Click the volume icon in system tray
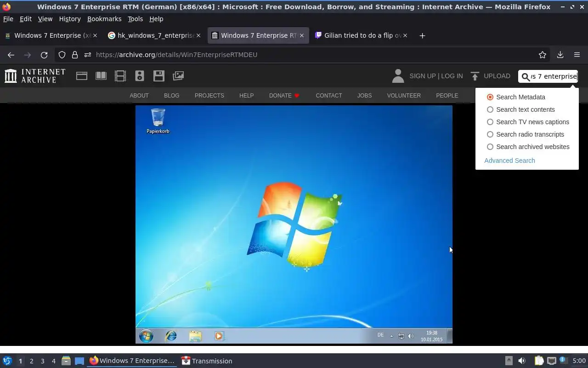588x368 pixels. coord(522,361)
